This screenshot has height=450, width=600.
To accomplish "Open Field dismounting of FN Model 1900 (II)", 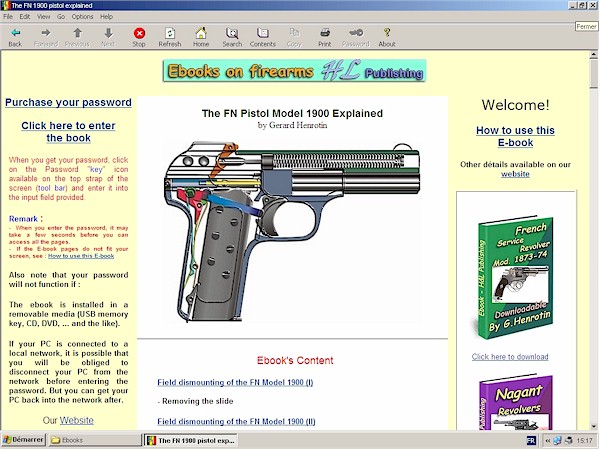I will point(236,421).
